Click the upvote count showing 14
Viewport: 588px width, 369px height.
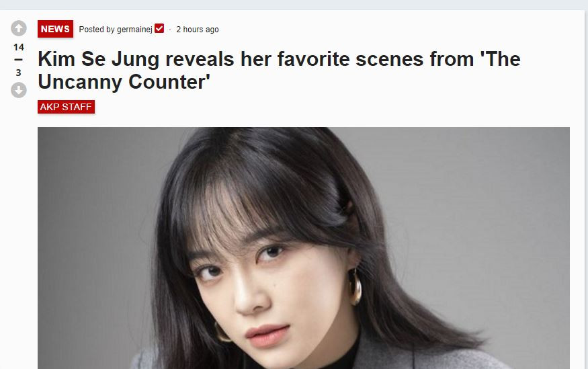(18, 47)
